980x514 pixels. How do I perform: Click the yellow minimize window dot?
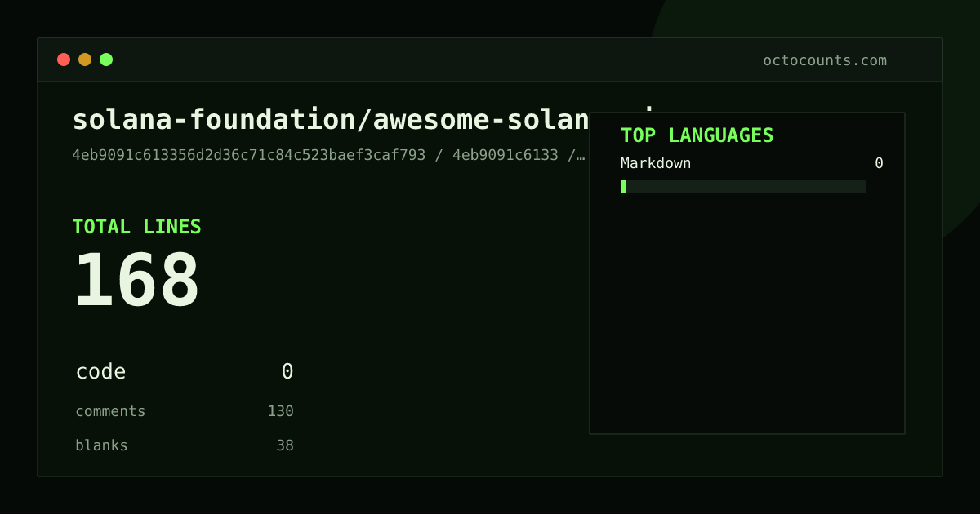[85, 60]
